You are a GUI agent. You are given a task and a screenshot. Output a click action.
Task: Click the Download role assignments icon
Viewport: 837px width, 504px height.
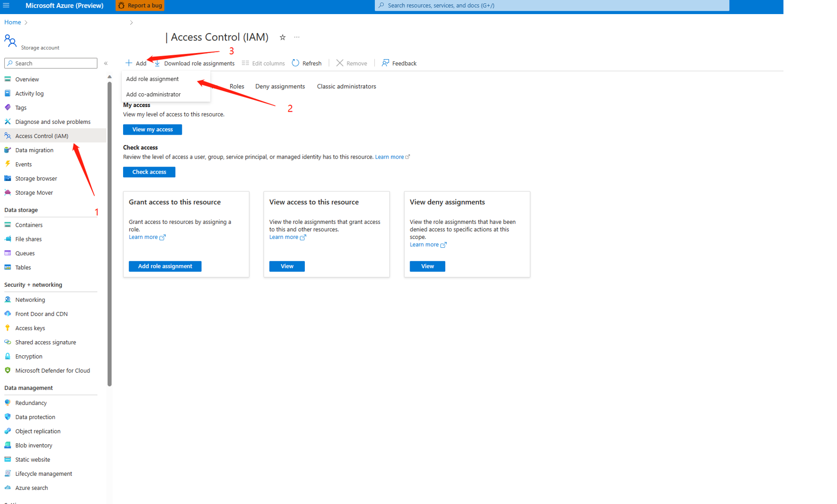tap(157, 63)
